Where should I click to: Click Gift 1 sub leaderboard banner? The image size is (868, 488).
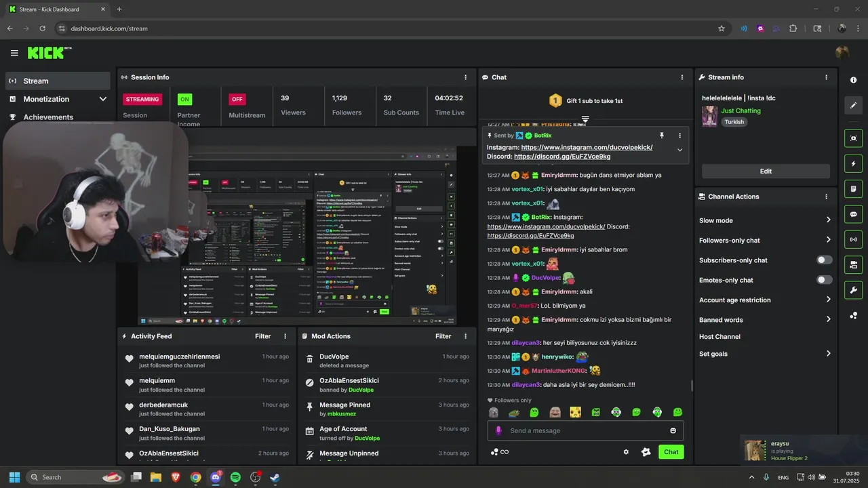tap(585, 100)
